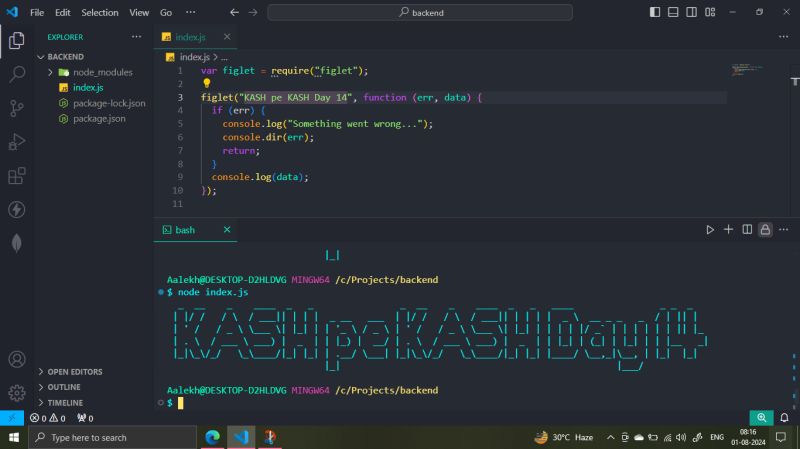Close the bash terminal tab
The height and width of the screenshot is (449, 800).
click(227, 230)
